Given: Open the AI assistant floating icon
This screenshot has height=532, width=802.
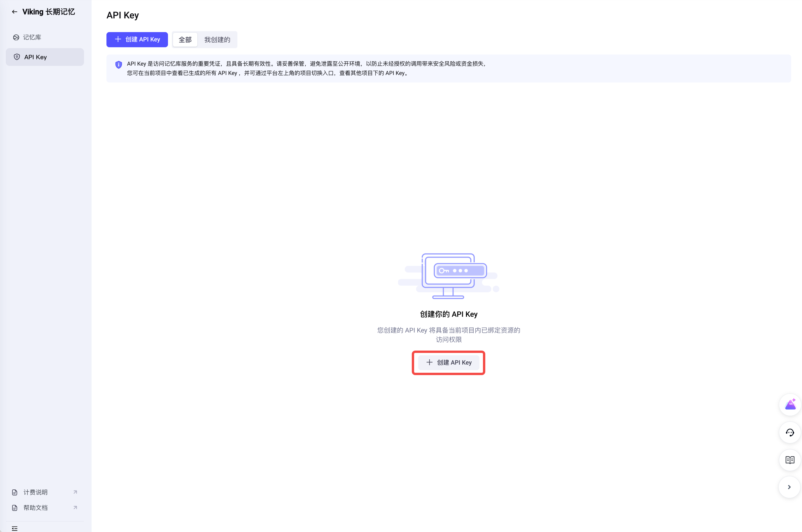Looking at the screenshot, I should click(x=790, y=405).
